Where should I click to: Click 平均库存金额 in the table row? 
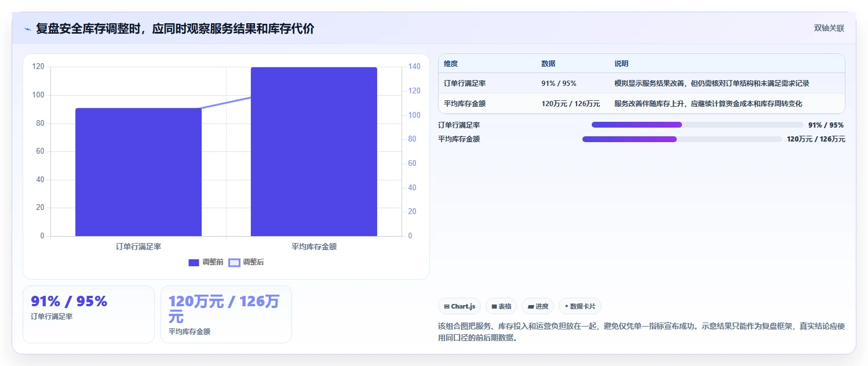[465, 103]
